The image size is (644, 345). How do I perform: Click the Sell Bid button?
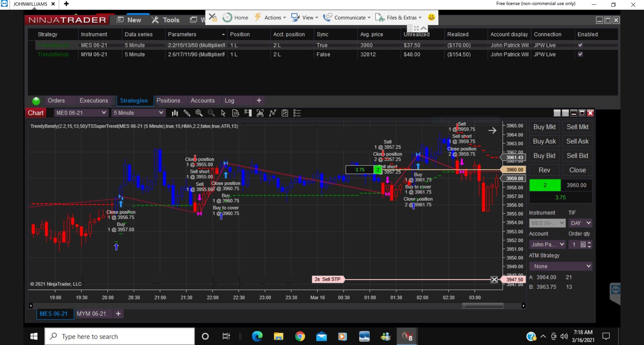pyautogui.click(x=577, y=156)
